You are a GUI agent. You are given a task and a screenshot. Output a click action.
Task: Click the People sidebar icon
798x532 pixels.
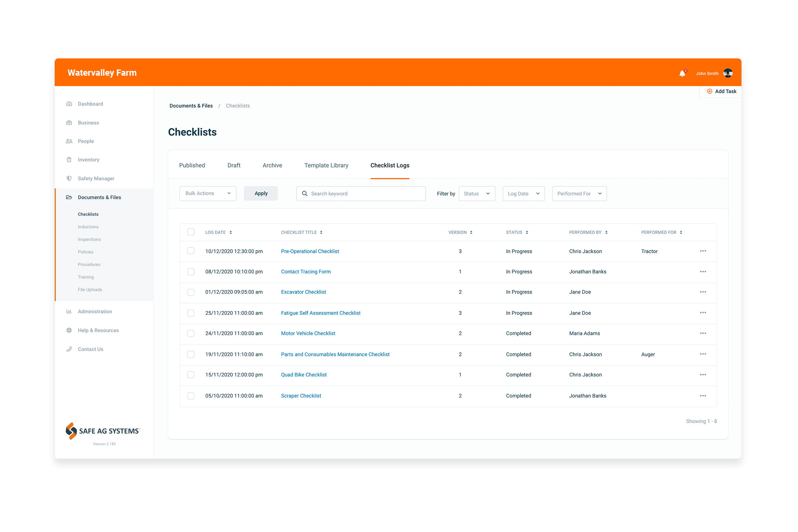(x=68, y=141)
